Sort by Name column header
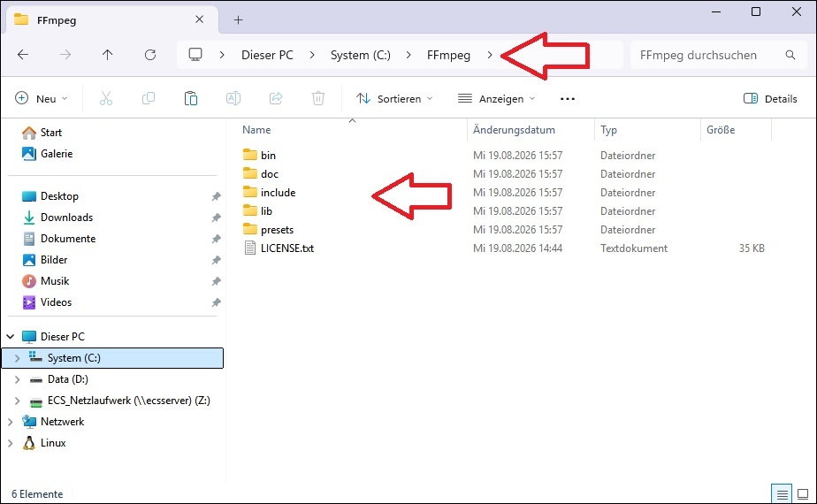The height and width of the screenshot is (504, 817). 256,130
